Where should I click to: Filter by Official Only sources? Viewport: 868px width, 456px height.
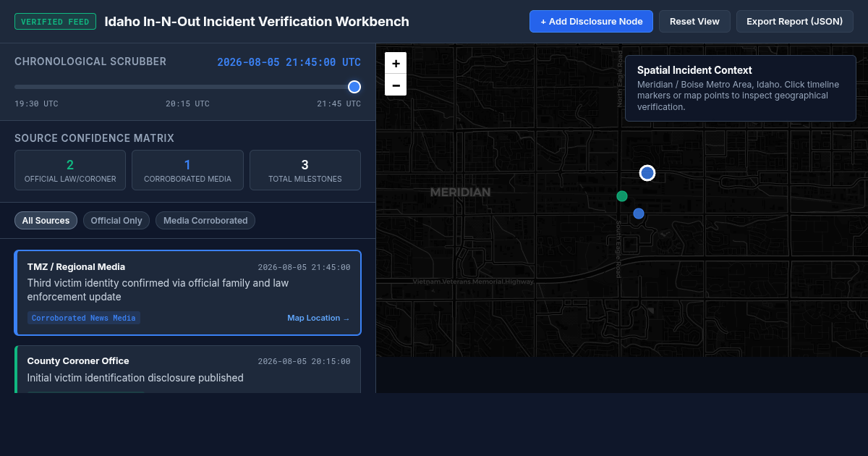[x=116, y=220]
